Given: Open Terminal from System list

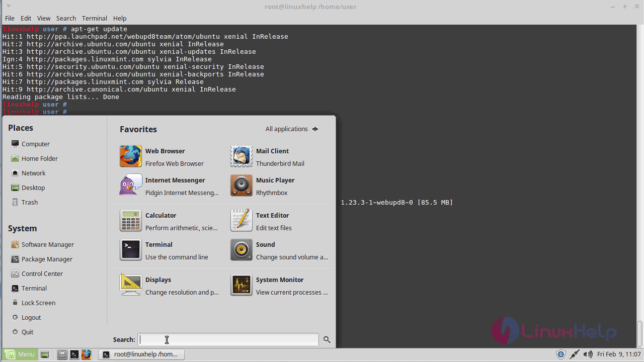Looking at the screenshot, I should tap(29, 288).
